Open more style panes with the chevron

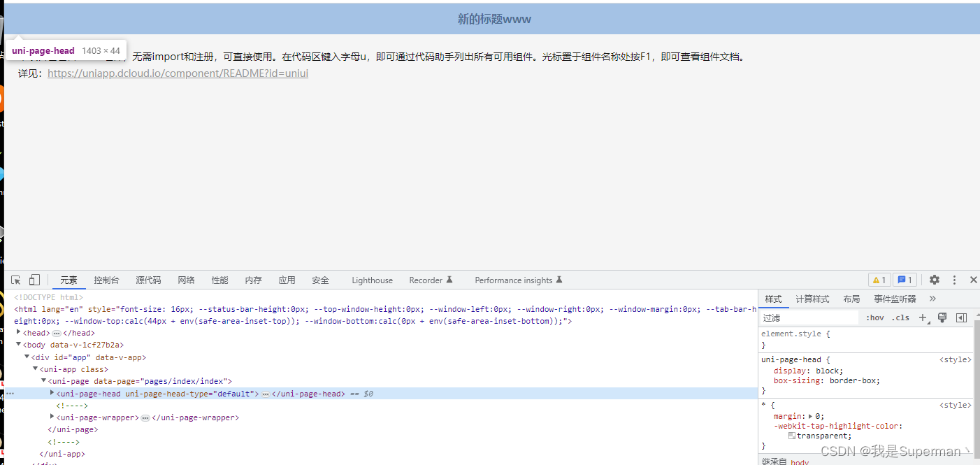[x=932, y=299]
